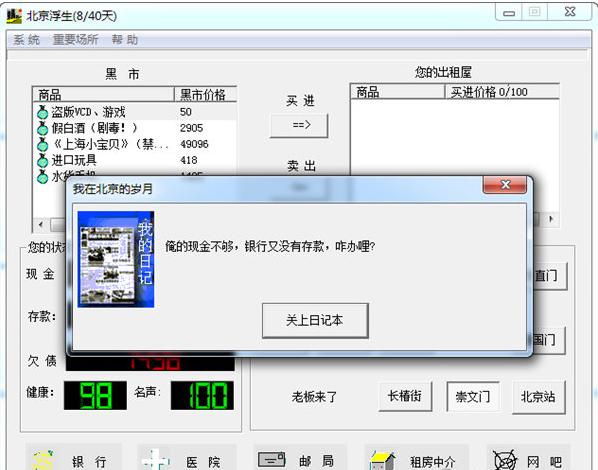Viewport: 598px width, 470px height.
Task: Go to 崇文门 location
Action: (473, 396)
